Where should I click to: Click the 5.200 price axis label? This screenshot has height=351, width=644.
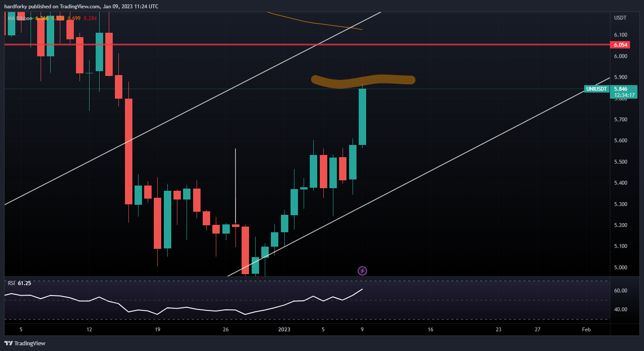(x=620, y=225)
